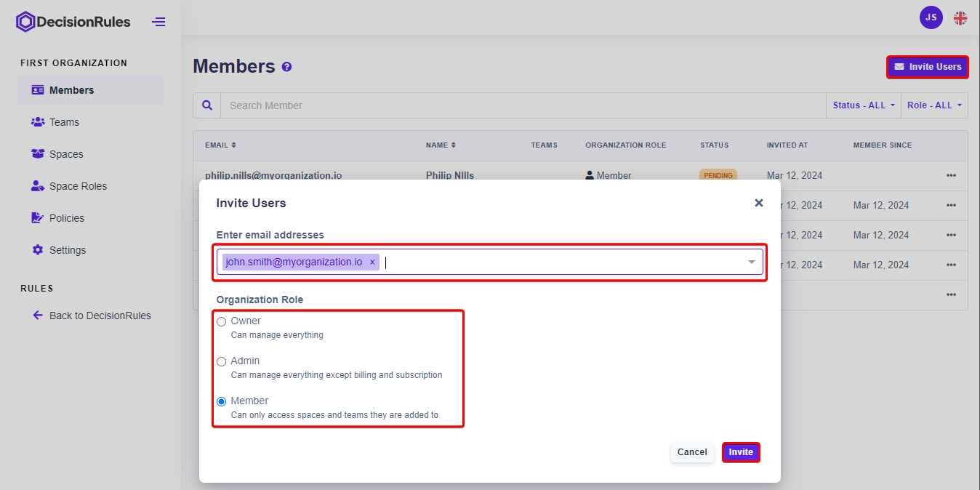Cancel the invite dialog
This screenshot has width=980, height=490.
click(x=691, y=452)
